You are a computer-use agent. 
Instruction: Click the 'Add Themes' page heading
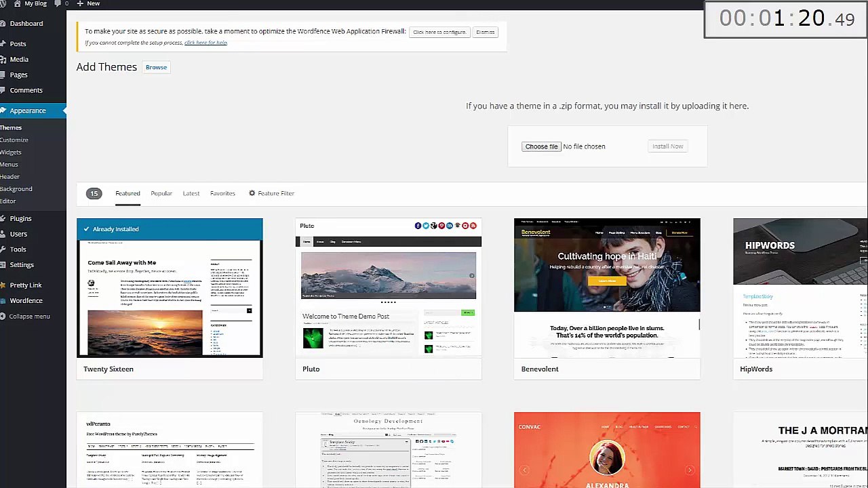click(106, 67)
